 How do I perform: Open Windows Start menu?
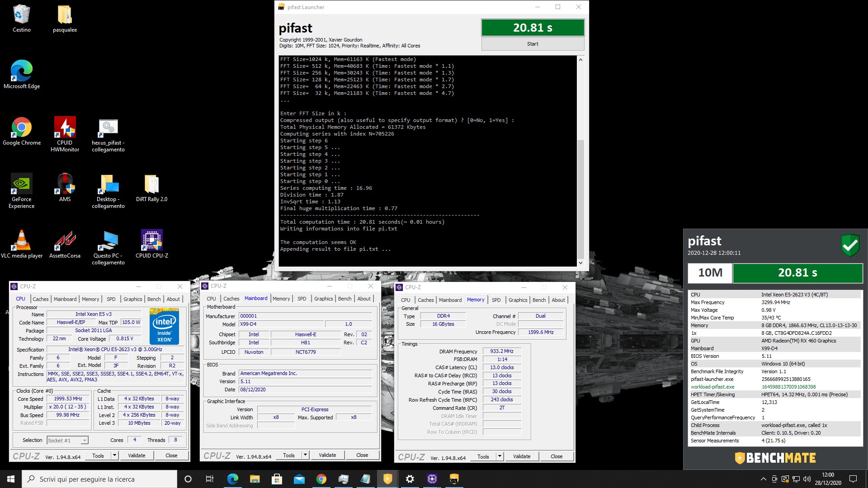point(11,479)
